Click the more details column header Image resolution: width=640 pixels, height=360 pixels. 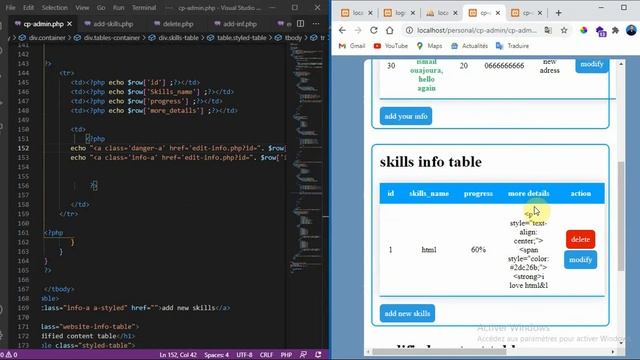click(x=528, y=193)
